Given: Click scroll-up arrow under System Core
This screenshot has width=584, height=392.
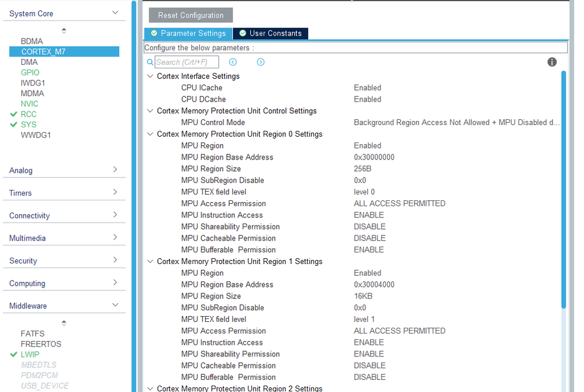Looking at the screenshot, I should tap(64, 30).
